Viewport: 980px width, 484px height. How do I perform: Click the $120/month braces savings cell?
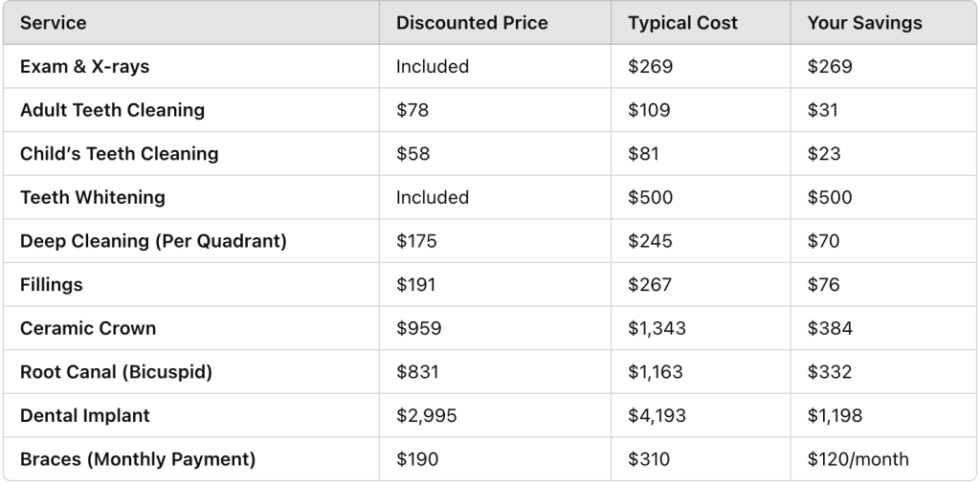(858, 460)
